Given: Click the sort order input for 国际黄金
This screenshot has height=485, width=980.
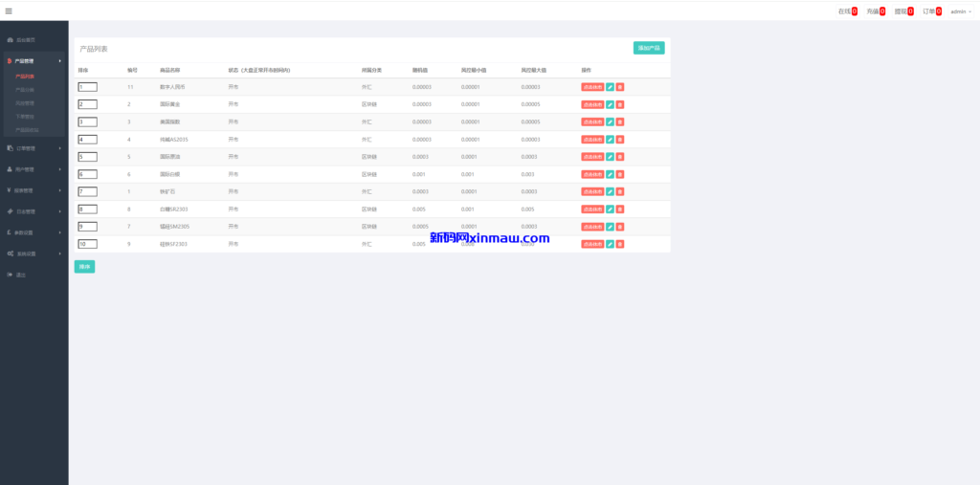Looking at the screenshot, I should 87,104.
